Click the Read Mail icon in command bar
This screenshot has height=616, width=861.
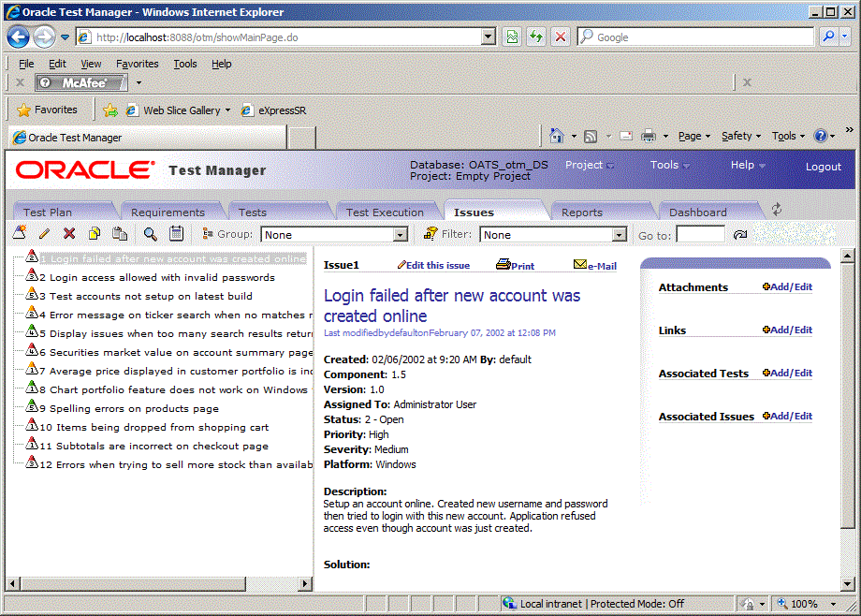tap(626, 136)
